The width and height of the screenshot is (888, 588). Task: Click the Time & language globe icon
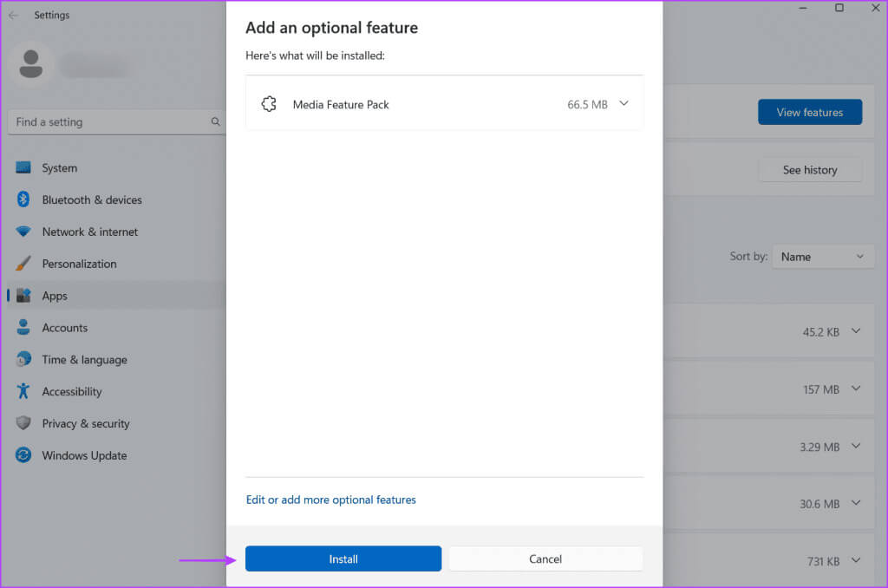(23, 359)
